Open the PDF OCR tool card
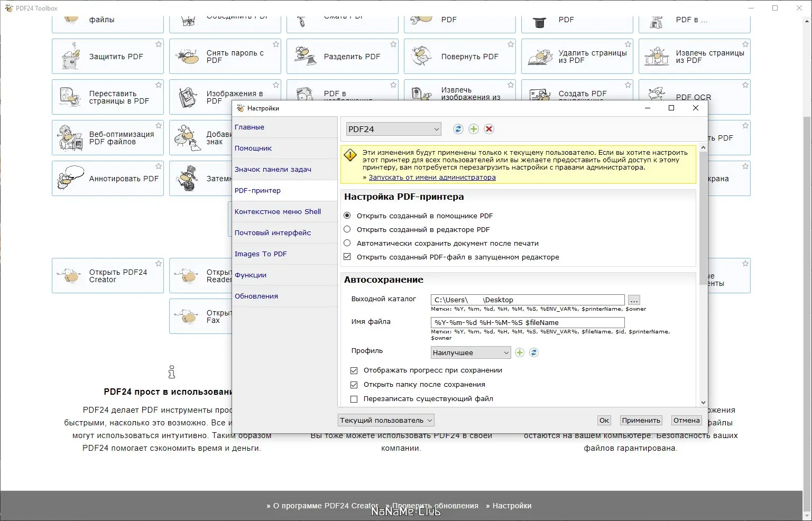 pos(694,97)
